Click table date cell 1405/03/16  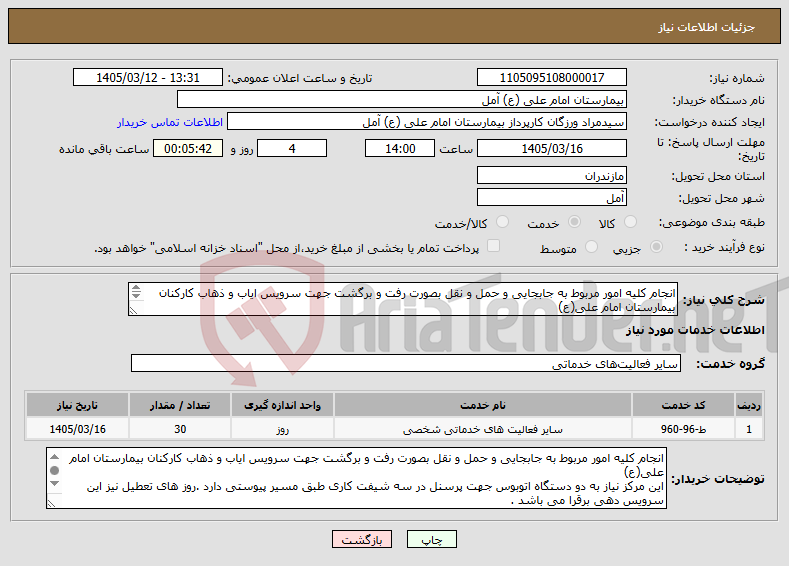(x=77, y=429)
